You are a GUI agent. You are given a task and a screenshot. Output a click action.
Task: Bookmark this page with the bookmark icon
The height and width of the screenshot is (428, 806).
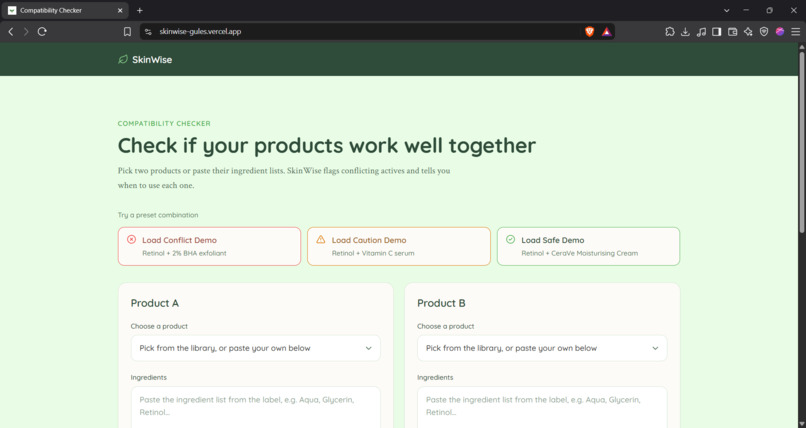coord(127,32)
